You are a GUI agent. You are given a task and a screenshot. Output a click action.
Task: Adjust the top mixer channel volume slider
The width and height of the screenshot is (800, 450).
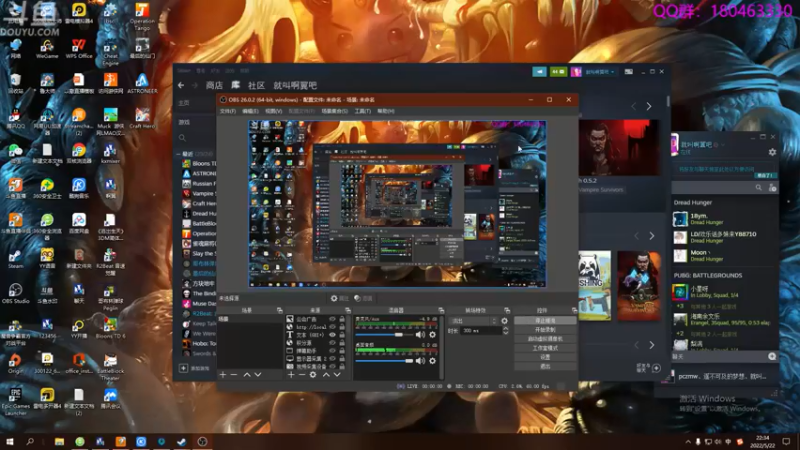click(x=384, y=335)
